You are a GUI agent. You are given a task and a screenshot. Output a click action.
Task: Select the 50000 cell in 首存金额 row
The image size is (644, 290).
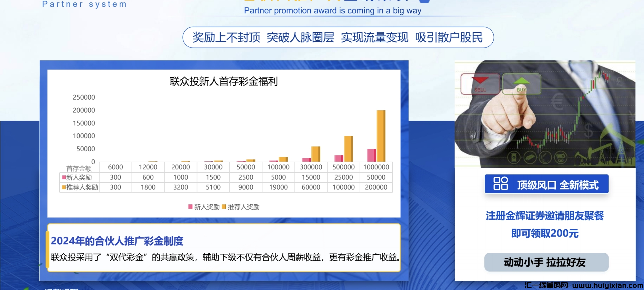pos(246,167)
